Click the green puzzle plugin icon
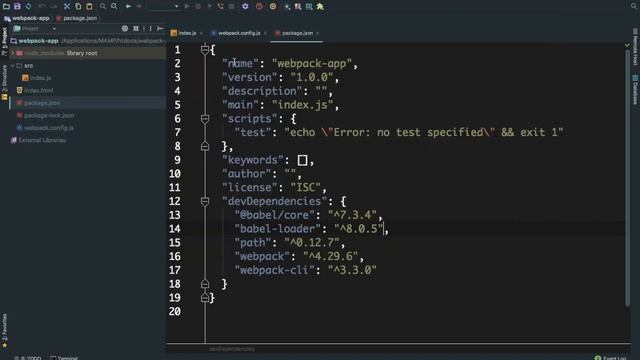 [320, 7]
